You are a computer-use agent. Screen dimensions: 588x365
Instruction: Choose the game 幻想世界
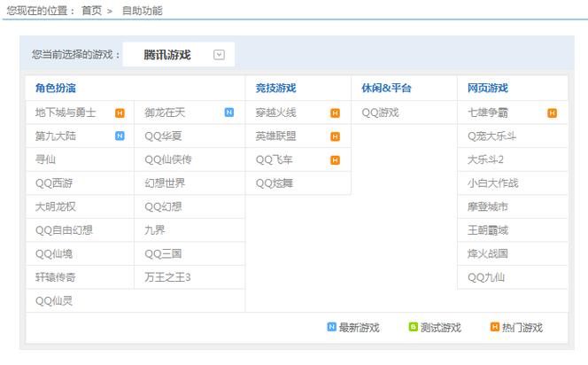pos(165,183)
